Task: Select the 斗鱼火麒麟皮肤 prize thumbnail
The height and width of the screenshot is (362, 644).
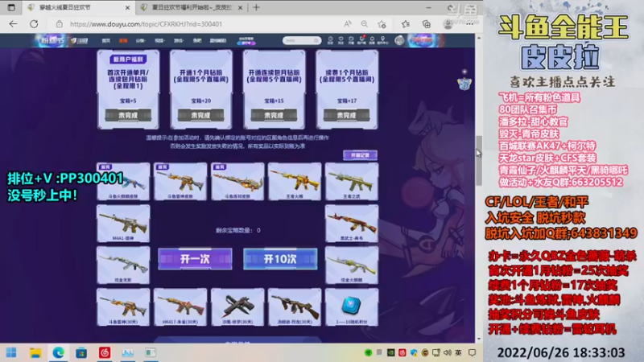Action: coord(123,182)
